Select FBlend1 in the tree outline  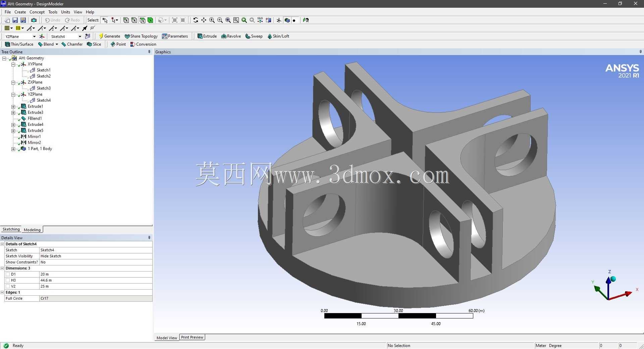[x=35, y=118]
